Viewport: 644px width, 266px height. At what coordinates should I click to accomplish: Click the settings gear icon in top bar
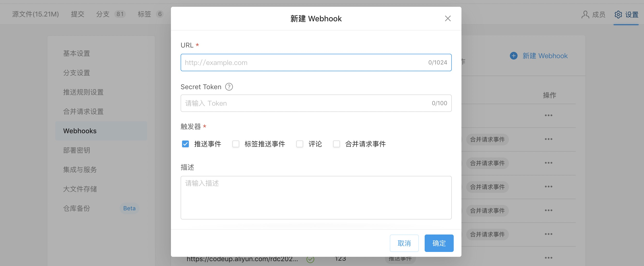pyautogui.click(x=618, y=15)
